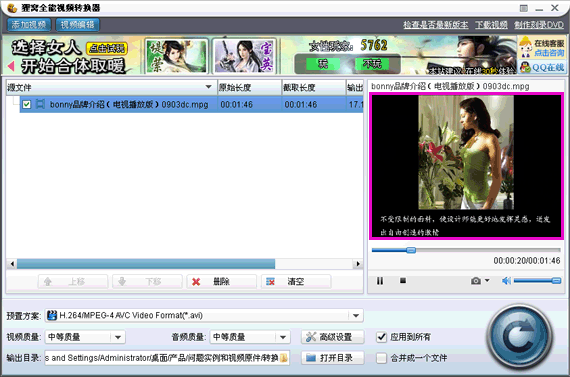Click the green 不玩 button in ad banner
This screenshot has width=570, height=377.
click(372, 64)
